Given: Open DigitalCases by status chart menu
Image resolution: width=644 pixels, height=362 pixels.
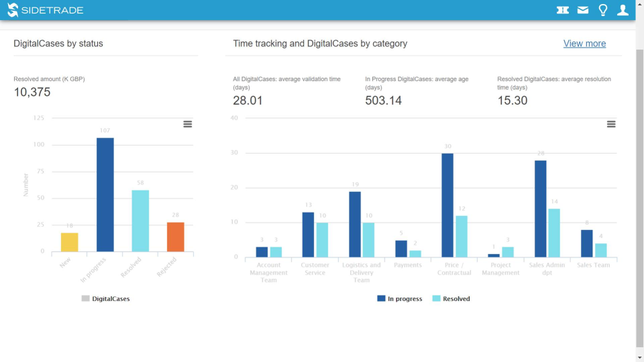Looking at the screenshot, I should pyautogui.click(x=187, y=124).
